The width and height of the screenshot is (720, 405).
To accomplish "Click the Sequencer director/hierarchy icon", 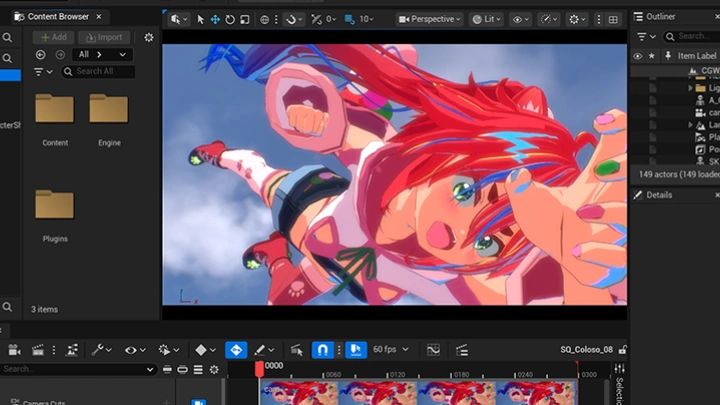I will 72,350.
